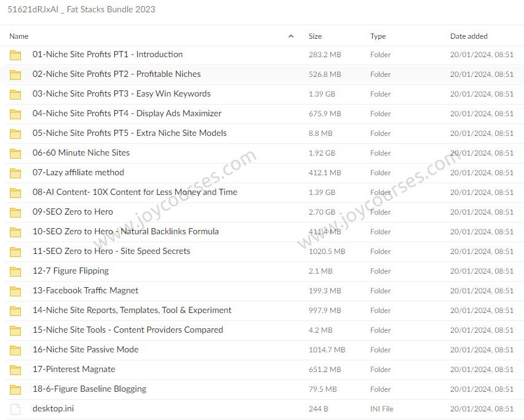
Task: Select folder icon beside 17-Pinterest Magnate
Action: point(15,370)
